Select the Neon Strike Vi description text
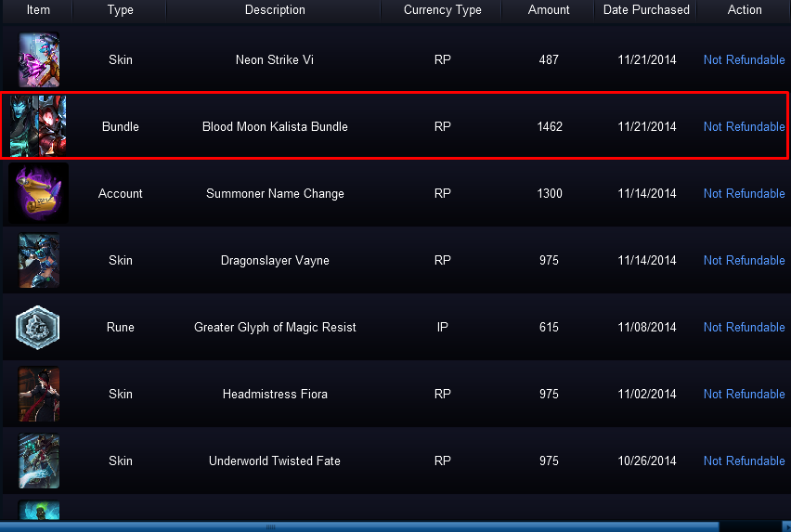Image resolution: width=791 pixels, height=532 pixels. point(275,60)
